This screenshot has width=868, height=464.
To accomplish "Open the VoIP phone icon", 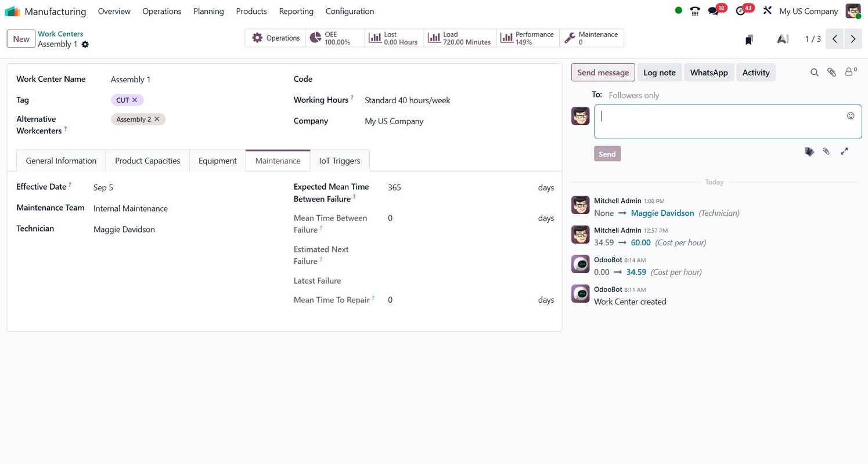I will coord(695,11).
